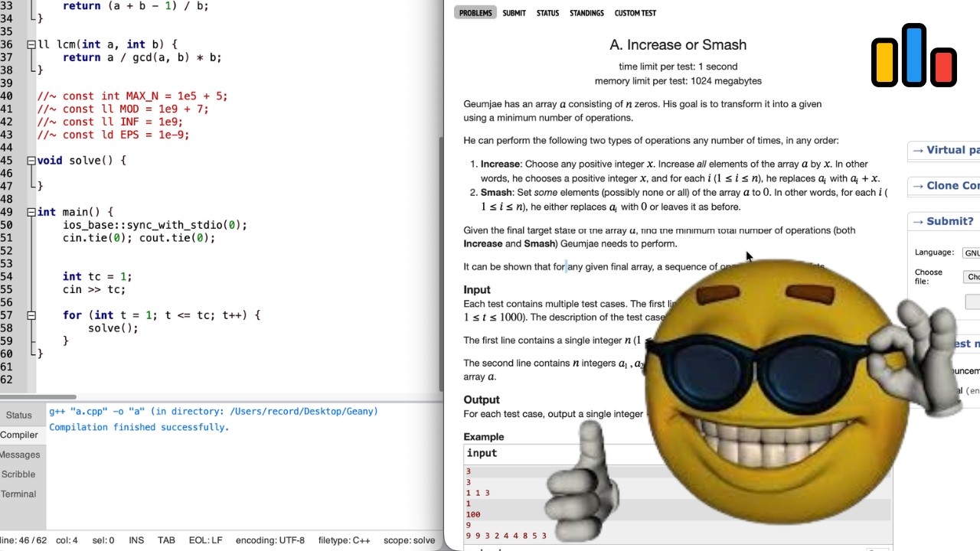Open the Submit sidebar section header
The image size is (980, 551).
point(943,221)
